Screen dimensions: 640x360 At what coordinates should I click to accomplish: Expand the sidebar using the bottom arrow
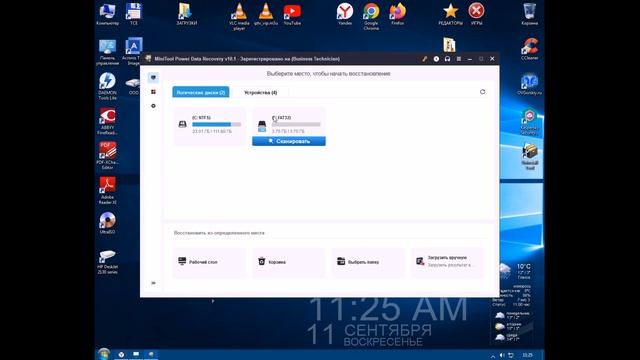153,283
